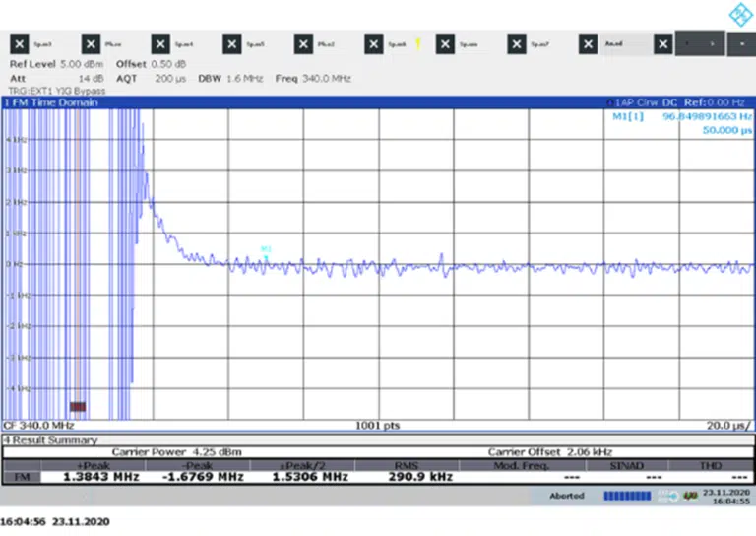Click the Freq 340.0 MHz setting
Screen dimensions: 756x536
313,77
